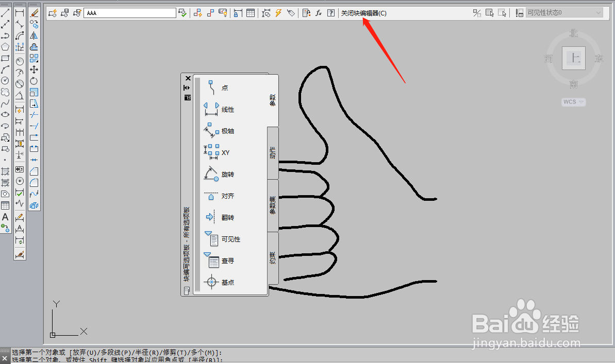Select the Mirror tool

(x=34, y=36)
